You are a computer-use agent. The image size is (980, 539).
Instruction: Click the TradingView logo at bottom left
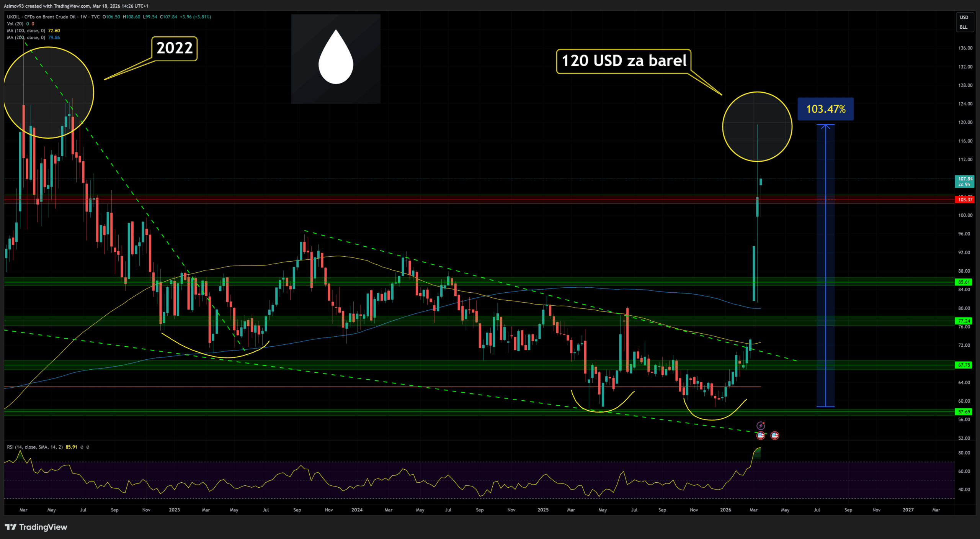[36, 527]
